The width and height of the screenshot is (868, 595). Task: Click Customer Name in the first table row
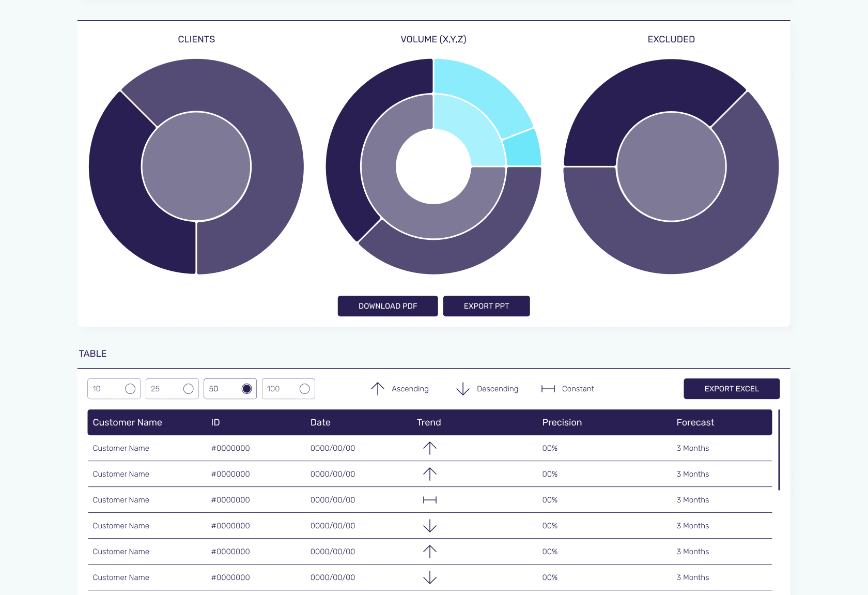point(121,448)
